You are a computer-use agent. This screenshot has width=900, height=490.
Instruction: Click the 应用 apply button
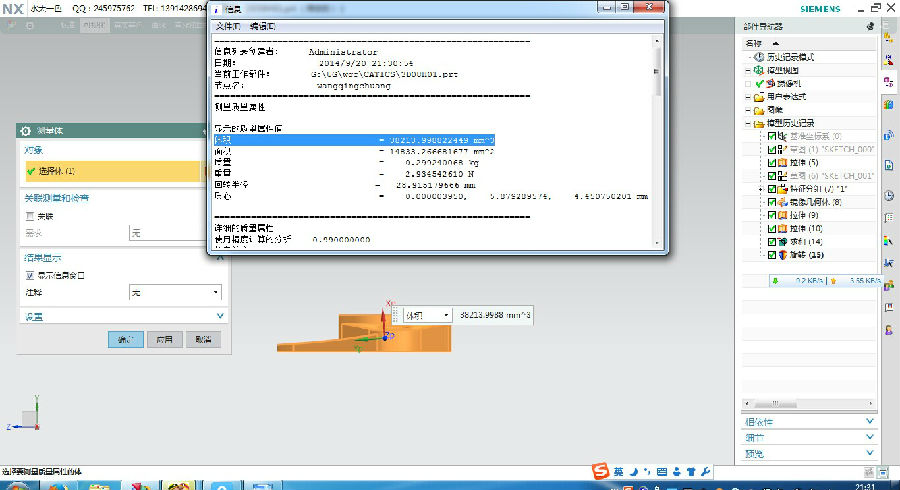tap(164, 340)
